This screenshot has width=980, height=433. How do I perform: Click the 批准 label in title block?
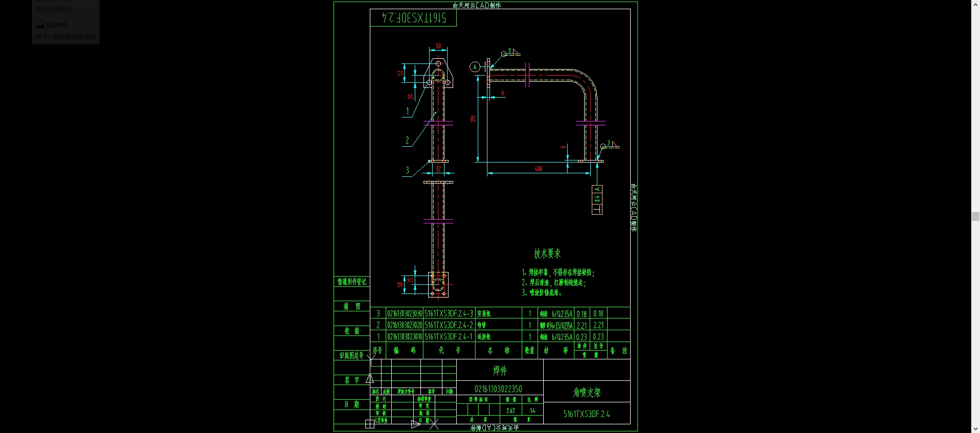[424, 413]
